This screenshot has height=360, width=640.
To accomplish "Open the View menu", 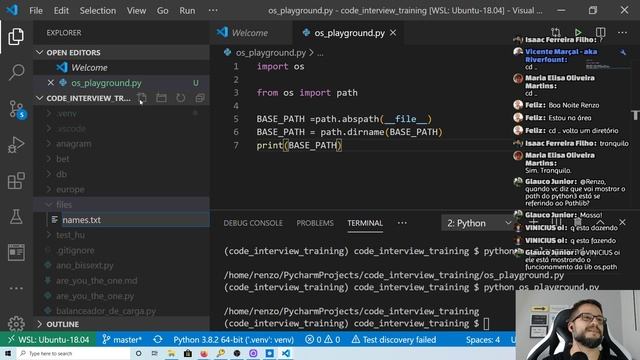I will [x=136, y=11].
